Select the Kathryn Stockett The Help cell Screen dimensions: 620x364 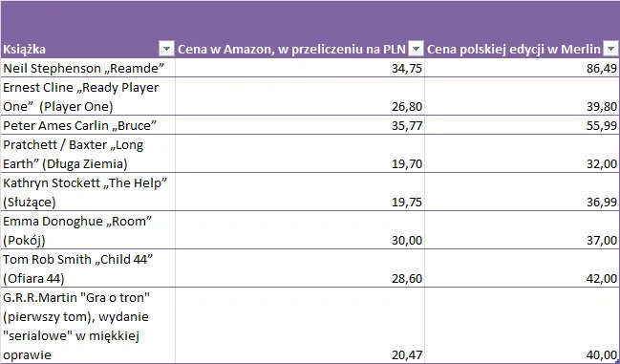click(x=88, y=192)
